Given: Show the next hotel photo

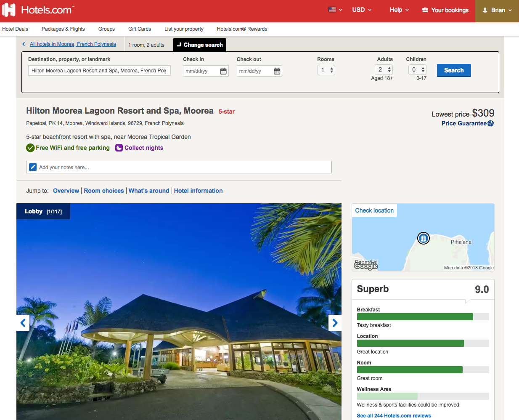Looking at the screenshot, I should tap(335, 323).
